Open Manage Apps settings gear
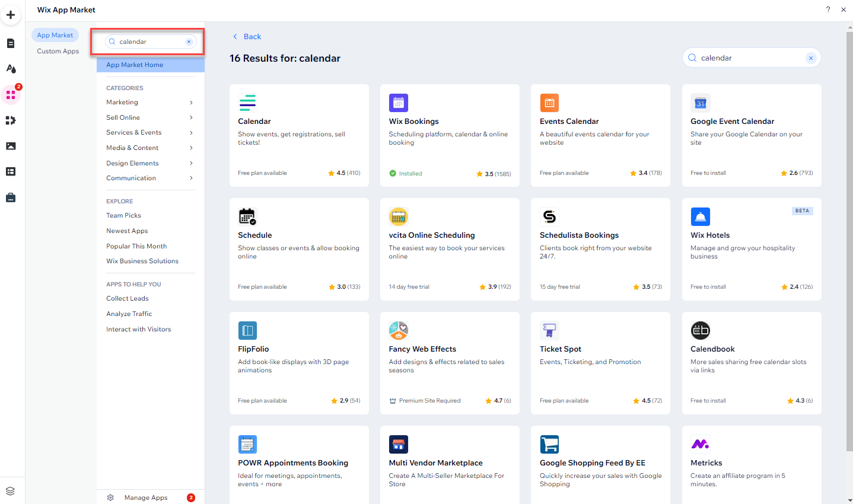 click(110, 497)
